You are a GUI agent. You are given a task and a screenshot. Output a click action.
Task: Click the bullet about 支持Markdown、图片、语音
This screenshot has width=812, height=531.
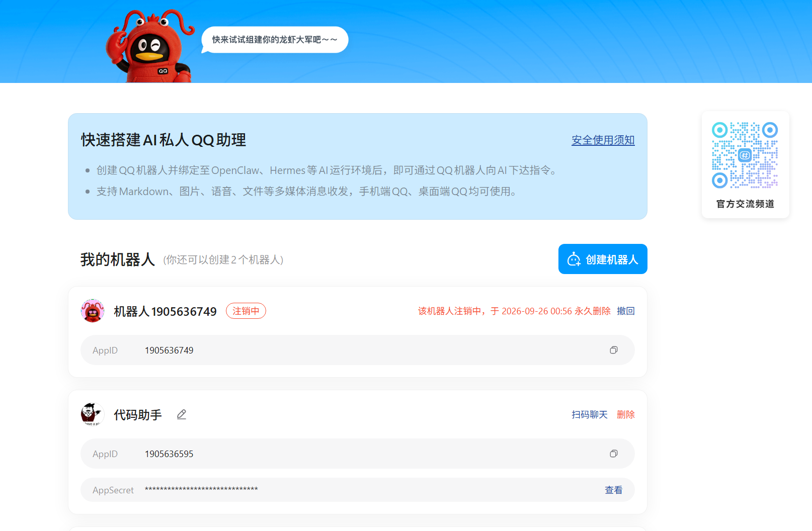[307, 192]
